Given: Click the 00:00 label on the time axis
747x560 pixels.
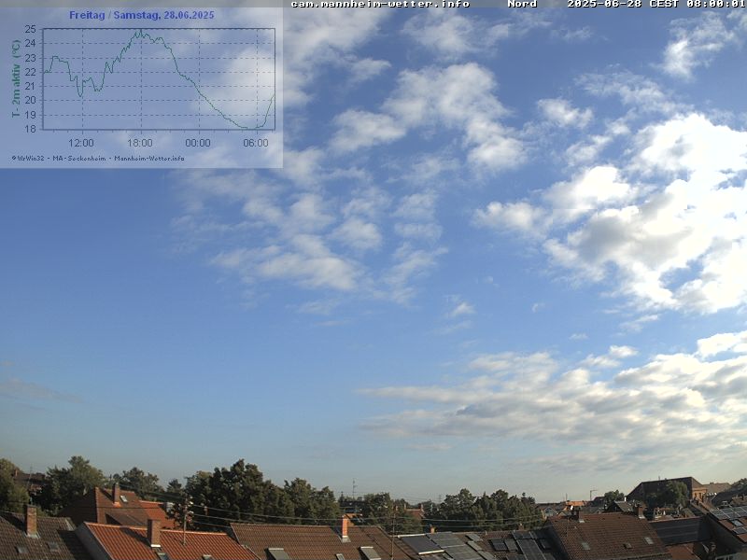Looking at the screenshot, I should [198, 143].
